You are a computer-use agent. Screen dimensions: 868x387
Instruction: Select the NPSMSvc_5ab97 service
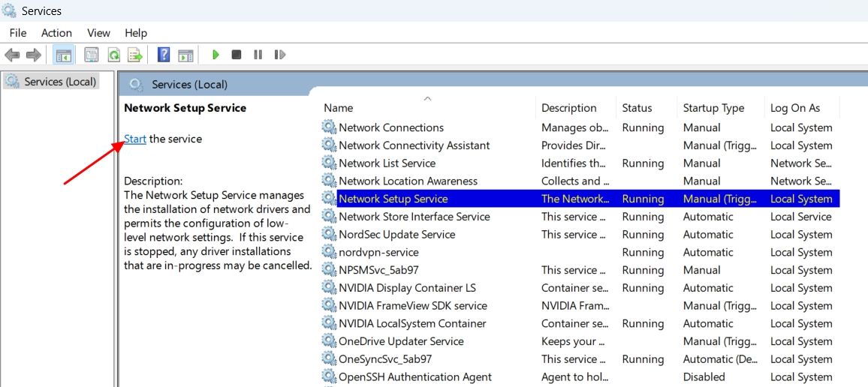580,270
